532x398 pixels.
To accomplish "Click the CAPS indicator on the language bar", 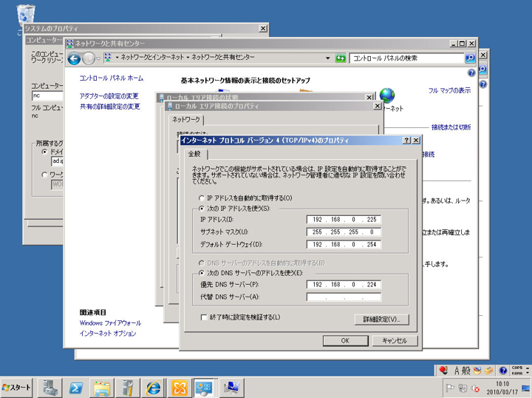I will (x=517, y=368).
